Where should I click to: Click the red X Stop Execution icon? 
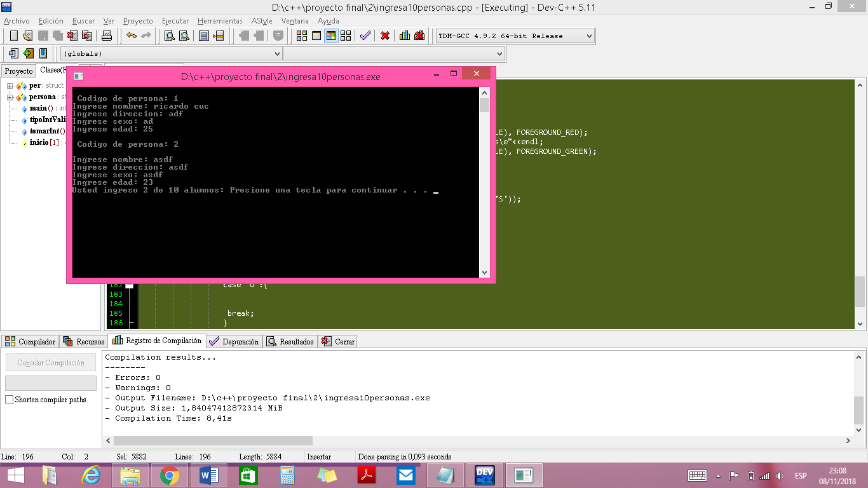(385, 36)
